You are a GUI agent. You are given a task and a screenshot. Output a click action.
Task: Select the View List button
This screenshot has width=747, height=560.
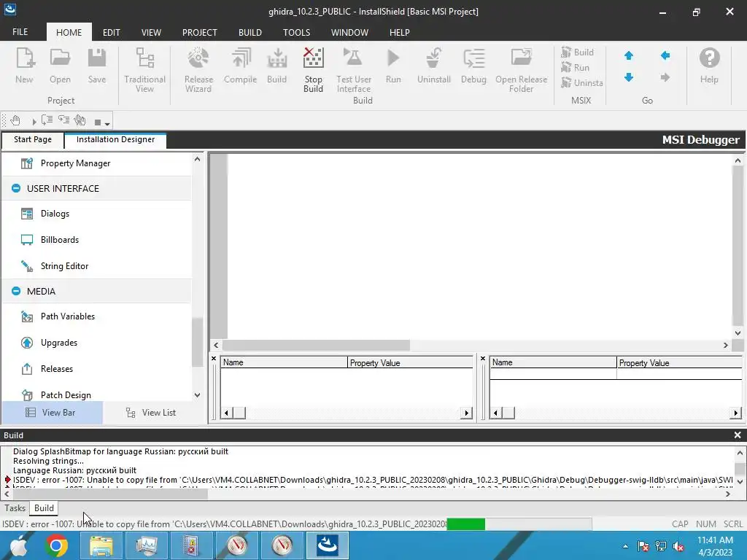152,413
